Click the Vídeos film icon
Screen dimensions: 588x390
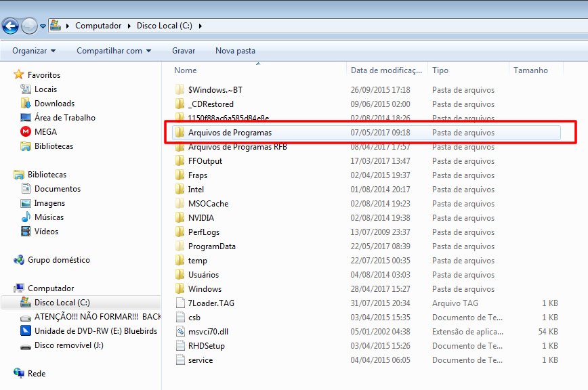click(x=26, y=231)
